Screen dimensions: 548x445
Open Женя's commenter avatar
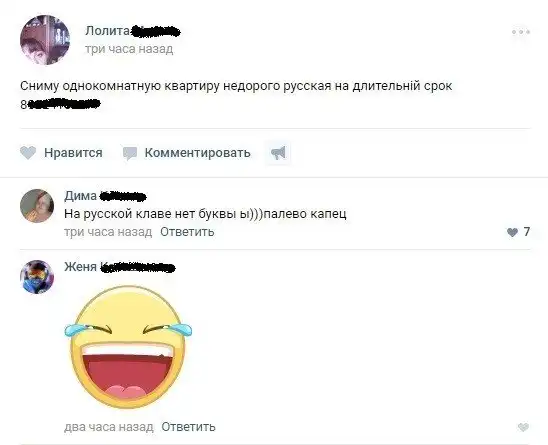(37, 277)
